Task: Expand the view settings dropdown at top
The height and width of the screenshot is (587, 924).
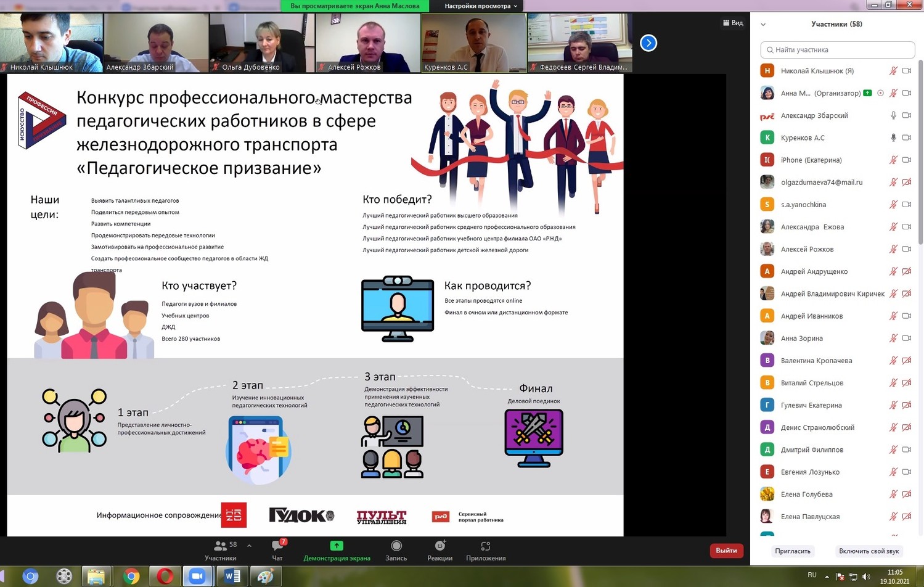Action: coord(481,6)
